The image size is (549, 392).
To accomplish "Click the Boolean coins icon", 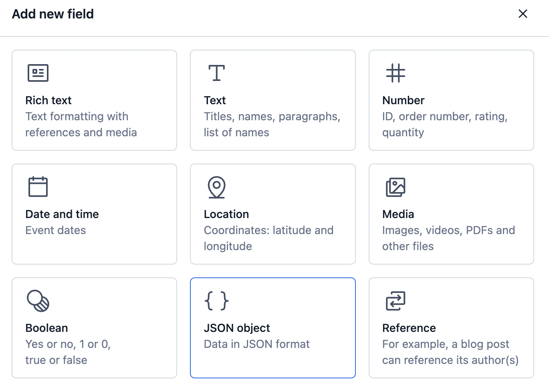I will pos(38,300).
